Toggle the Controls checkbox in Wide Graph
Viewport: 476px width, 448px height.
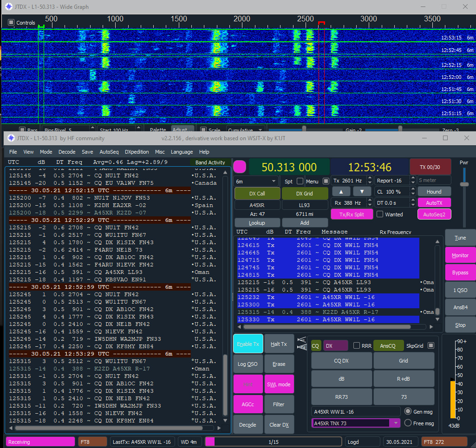tap(11, 22)
